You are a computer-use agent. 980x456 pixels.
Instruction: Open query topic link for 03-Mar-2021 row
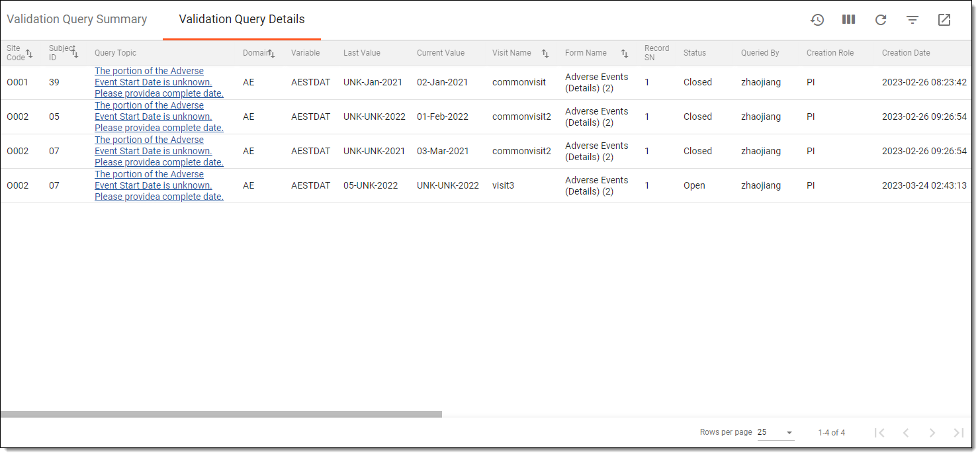(159, 151)
